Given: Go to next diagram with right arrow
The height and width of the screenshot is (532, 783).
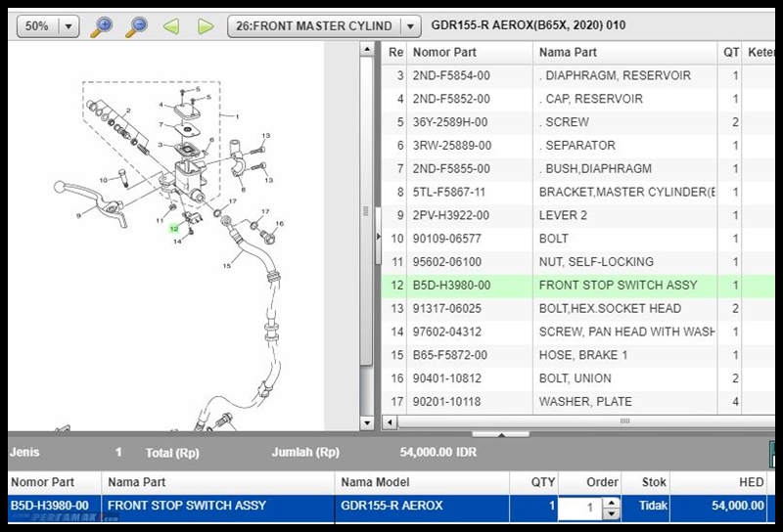Looking at the screenshot, I should click(x=206, y=26).
